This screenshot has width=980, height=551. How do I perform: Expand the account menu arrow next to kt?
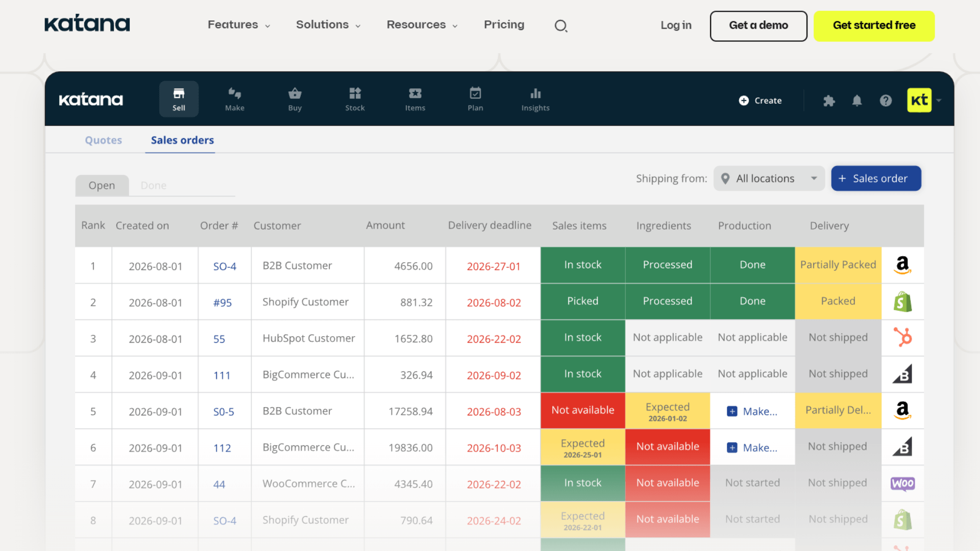(x=939, y=101)
